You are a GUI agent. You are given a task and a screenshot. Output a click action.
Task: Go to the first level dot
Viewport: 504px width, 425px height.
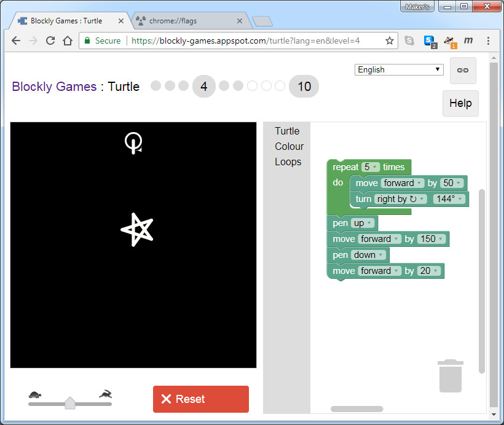coord(156,86)
